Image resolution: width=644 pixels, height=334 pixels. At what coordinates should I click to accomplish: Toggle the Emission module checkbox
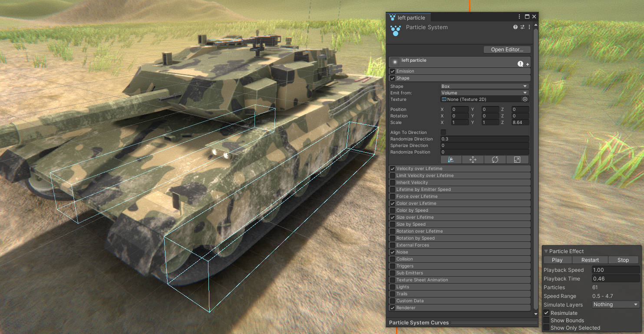point(393,71)
